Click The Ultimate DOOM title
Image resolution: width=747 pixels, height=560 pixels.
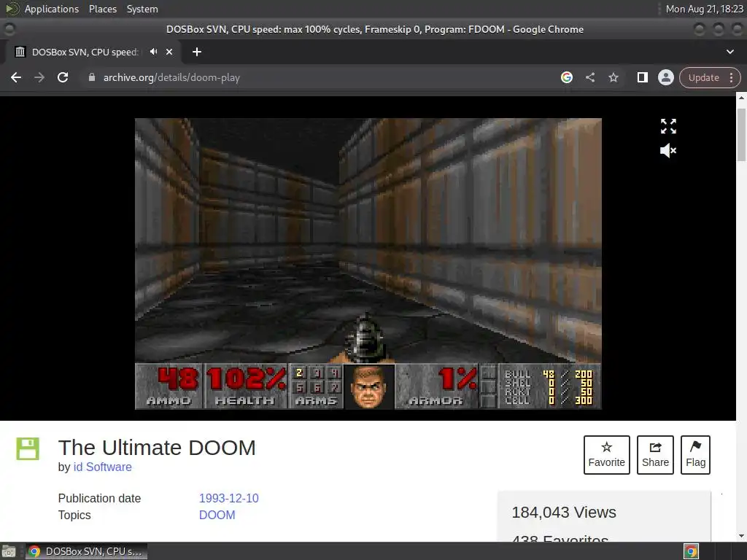(157, 448)
